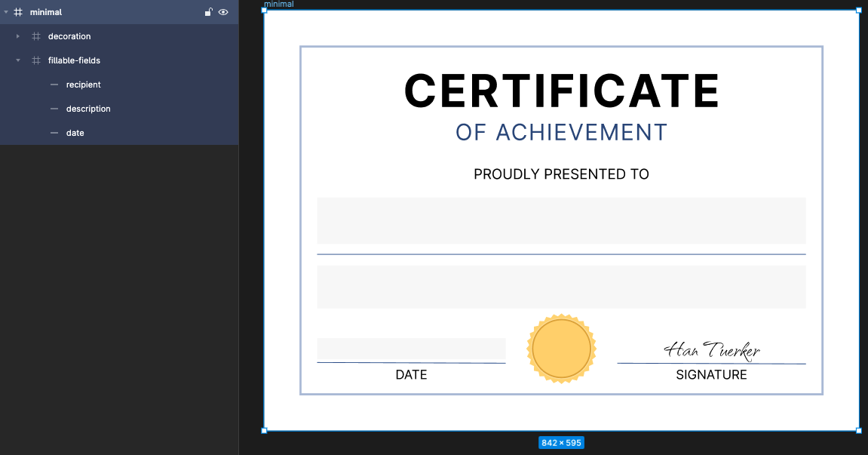Select the Han Tuerker signature graphic
The width and height of the screenshot is (868, 455).
tap(711, 350)
